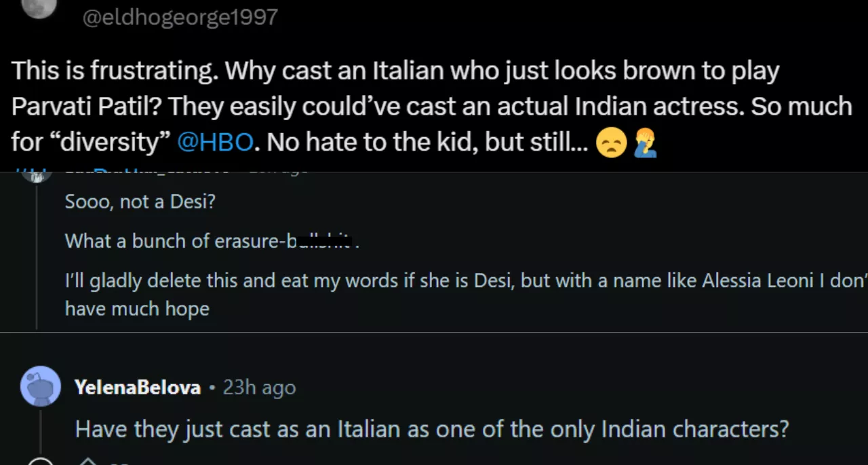Click the facepalm emoji in the tweet
The image size is (868, 465).
point(644,143)
